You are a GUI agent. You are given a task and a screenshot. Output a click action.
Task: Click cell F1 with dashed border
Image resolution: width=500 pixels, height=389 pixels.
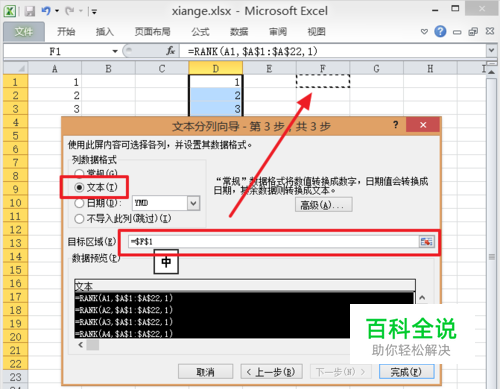(323, 81)
